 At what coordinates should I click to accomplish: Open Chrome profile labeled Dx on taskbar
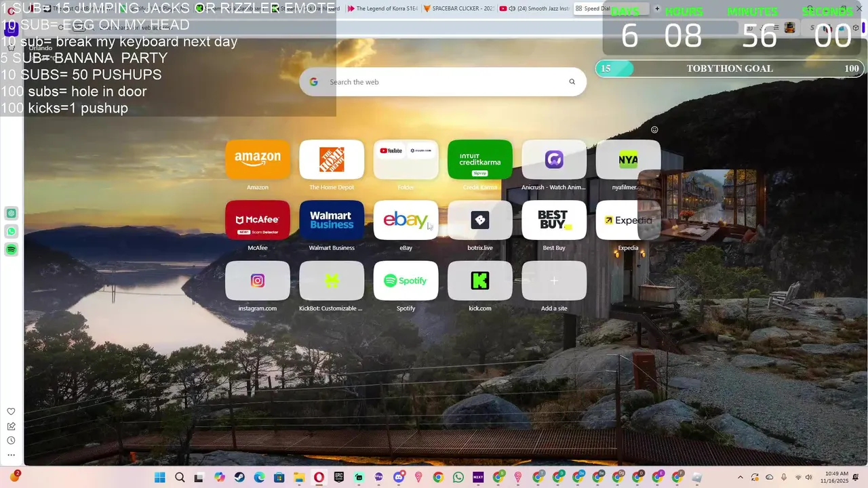[578, 478]
